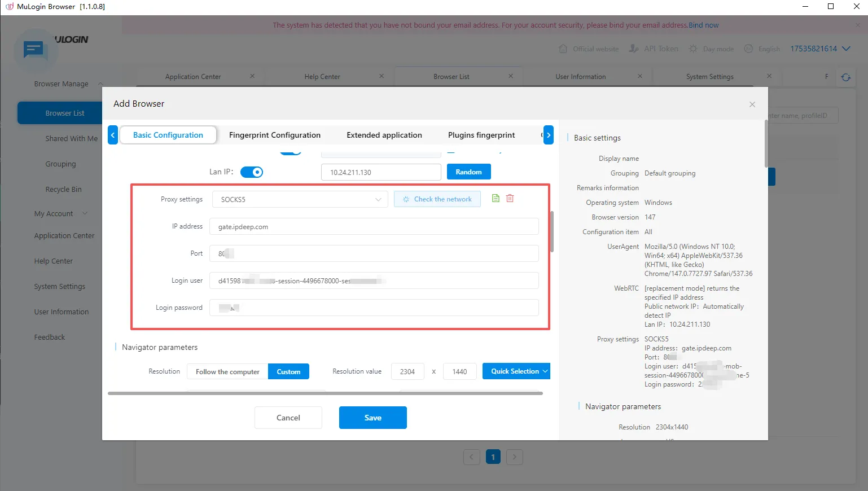Click the Login password input field

374,308
